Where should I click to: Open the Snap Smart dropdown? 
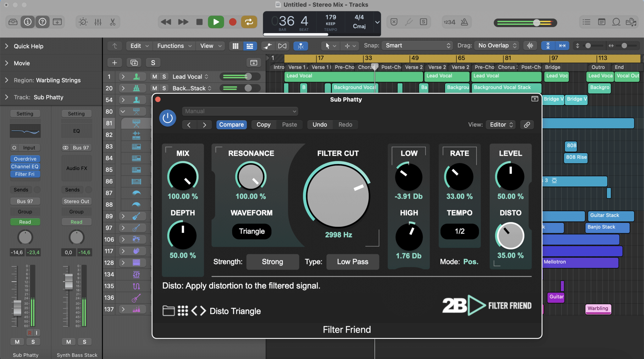[x=416, y=46]
